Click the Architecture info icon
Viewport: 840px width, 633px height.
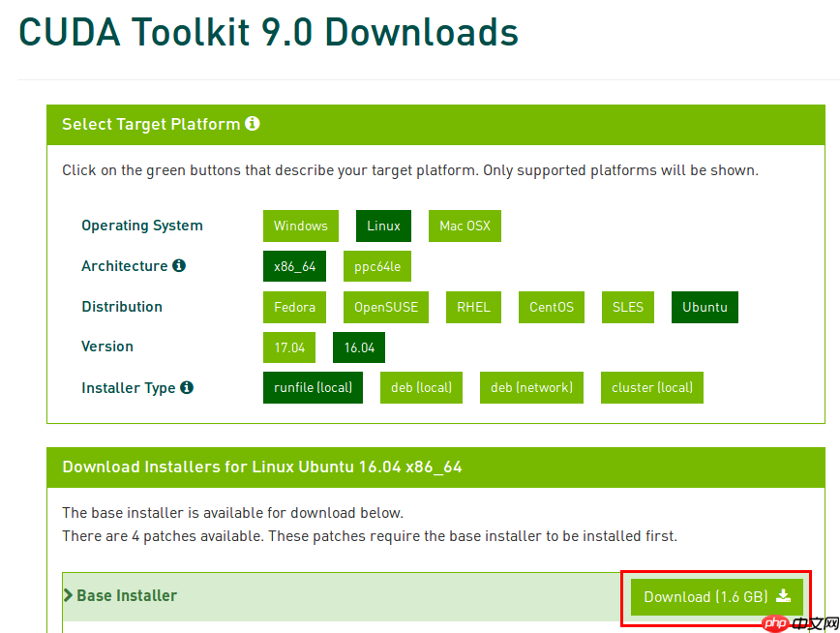[179, 265]
